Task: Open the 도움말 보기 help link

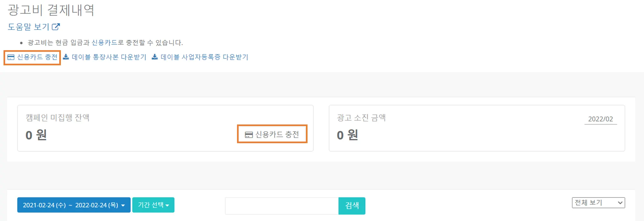Action: (x=28, y=27)
